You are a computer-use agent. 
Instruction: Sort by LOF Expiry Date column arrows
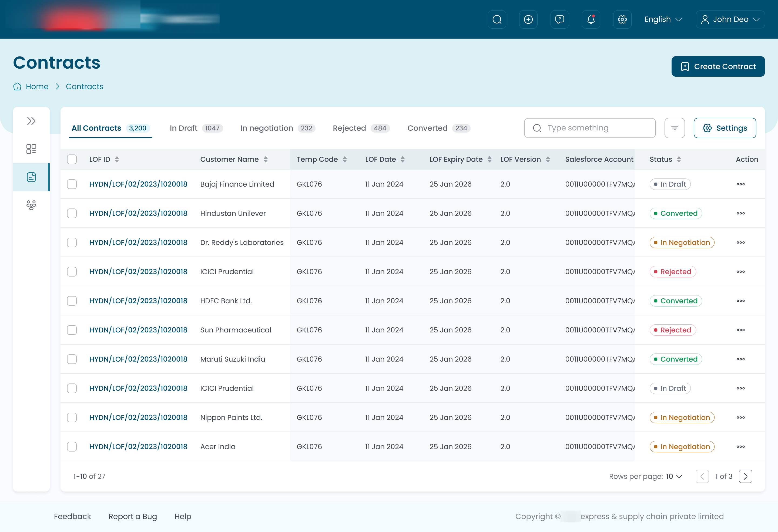[489, 159]
